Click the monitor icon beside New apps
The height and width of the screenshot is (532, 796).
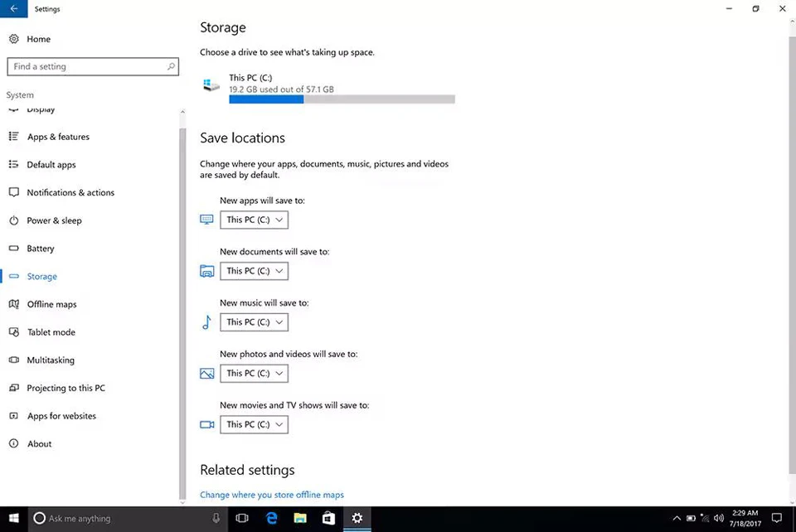206,220
